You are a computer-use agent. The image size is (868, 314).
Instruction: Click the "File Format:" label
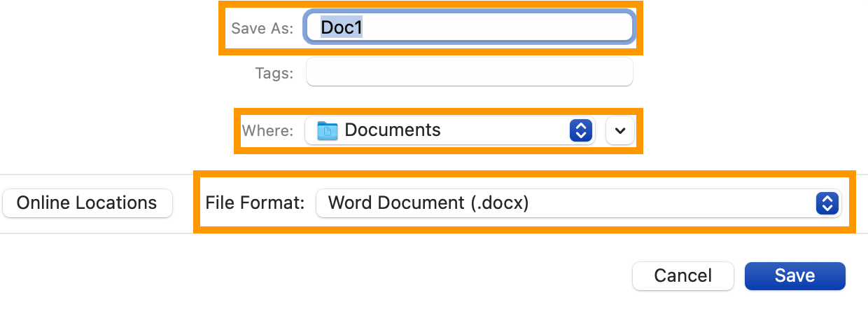pyautogui.click(x=255, y=203)
